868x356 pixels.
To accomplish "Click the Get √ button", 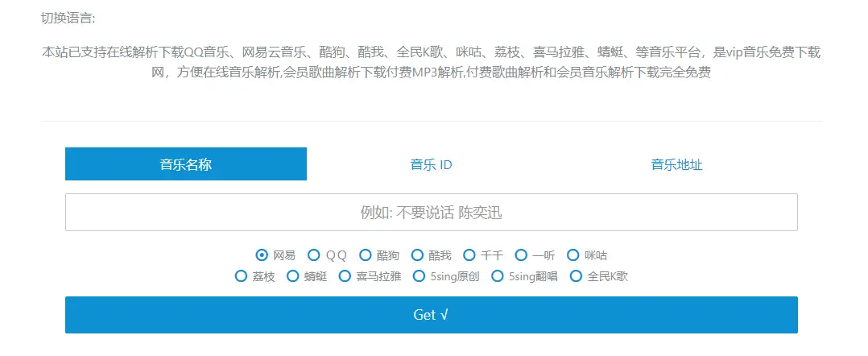I will [x=432, y=315].
